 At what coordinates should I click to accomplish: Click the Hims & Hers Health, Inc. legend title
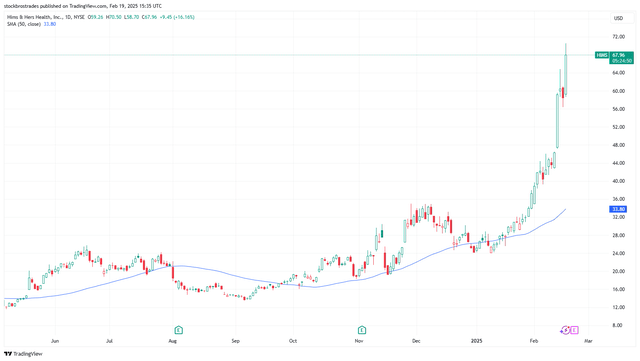(35, 17)
